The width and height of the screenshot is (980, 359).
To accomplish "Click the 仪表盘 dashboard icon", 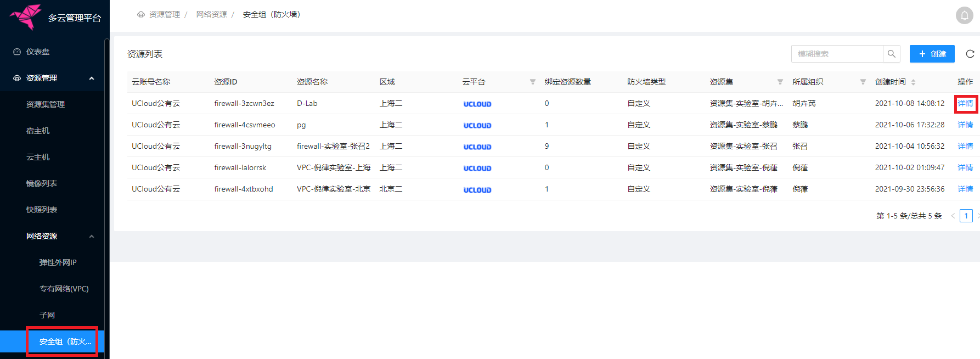I will [17, 52].
